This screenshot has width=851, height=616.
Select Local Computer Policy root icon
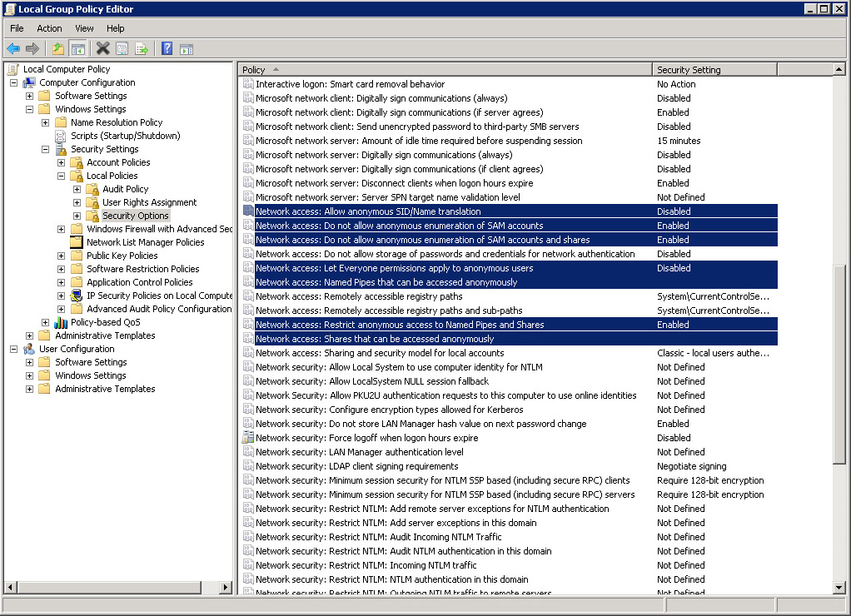[13, 69]
